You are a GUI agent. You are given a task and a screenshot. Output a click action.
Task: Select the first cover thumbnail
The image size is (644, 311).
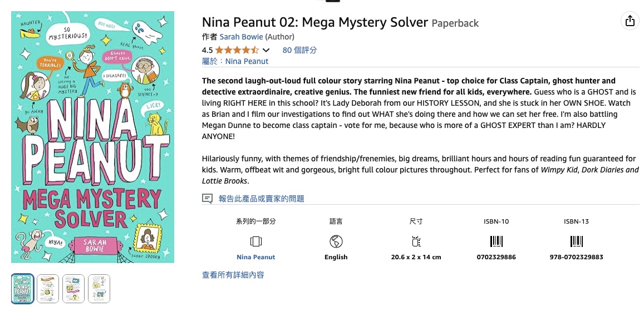coord(23,289)
